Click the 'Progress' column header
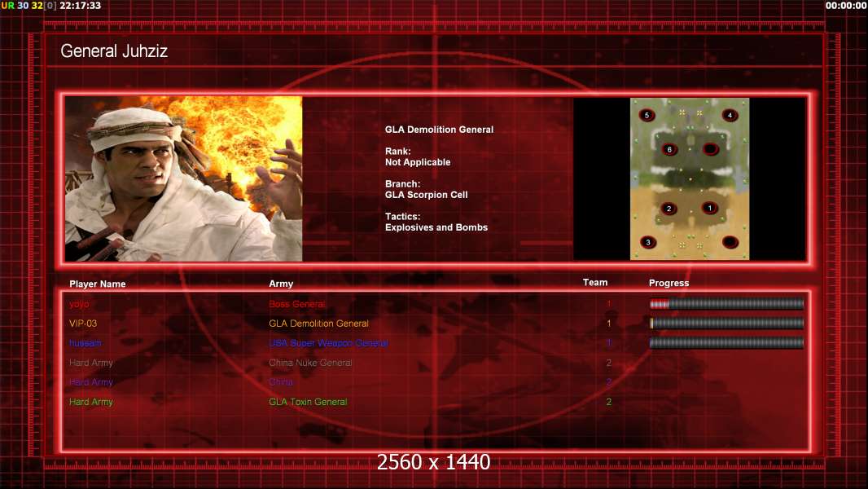This screenshot has height=489, width=868. tap(669, 283)
